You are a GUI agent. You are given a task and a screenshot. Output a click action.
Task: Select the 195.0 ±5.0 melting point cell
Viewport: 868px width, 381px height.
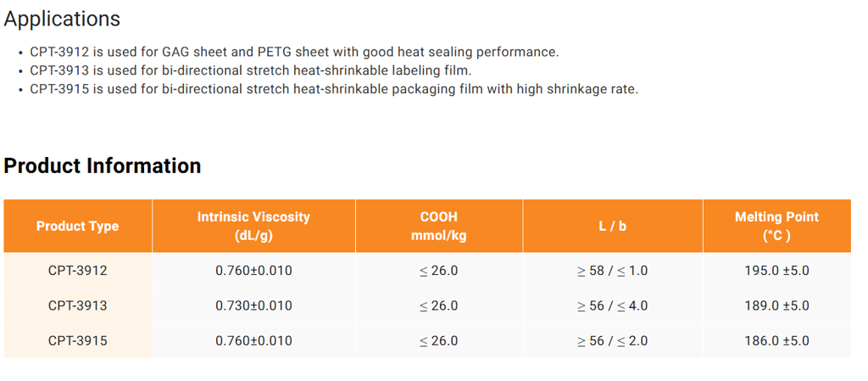(x=777, y=271)
